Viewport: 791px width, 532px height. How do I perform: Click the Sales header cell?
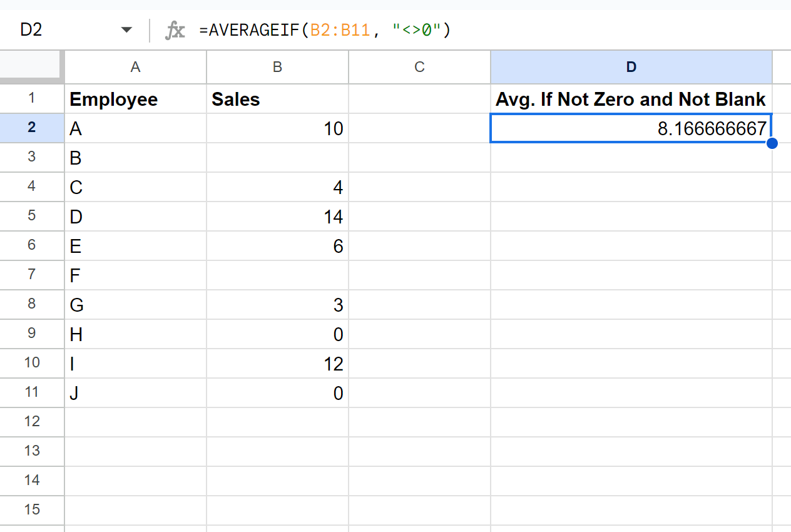(x=277, y=99)
